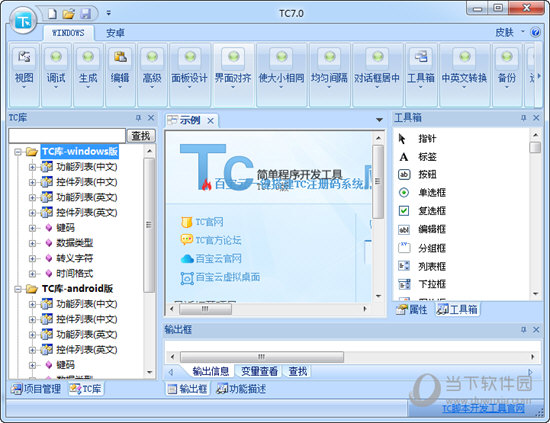
Task: Expand the 数据类型 node under windows版
Action: (x=33, y=243)
